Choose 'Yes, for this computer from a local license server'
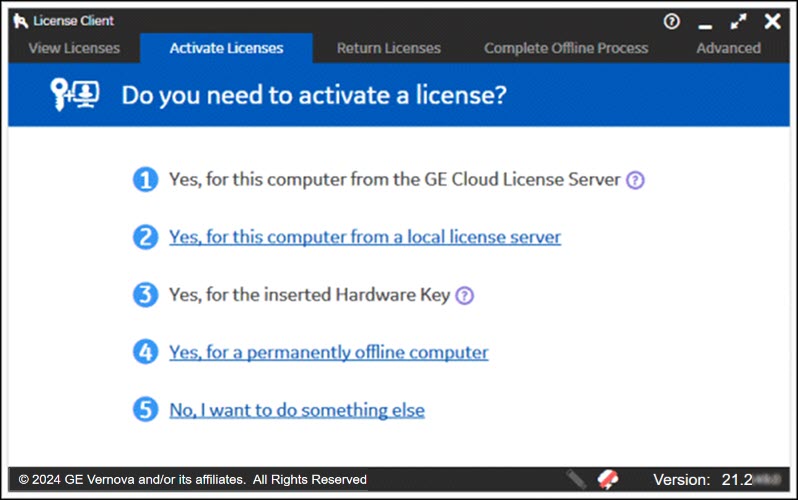 [365, 237]
